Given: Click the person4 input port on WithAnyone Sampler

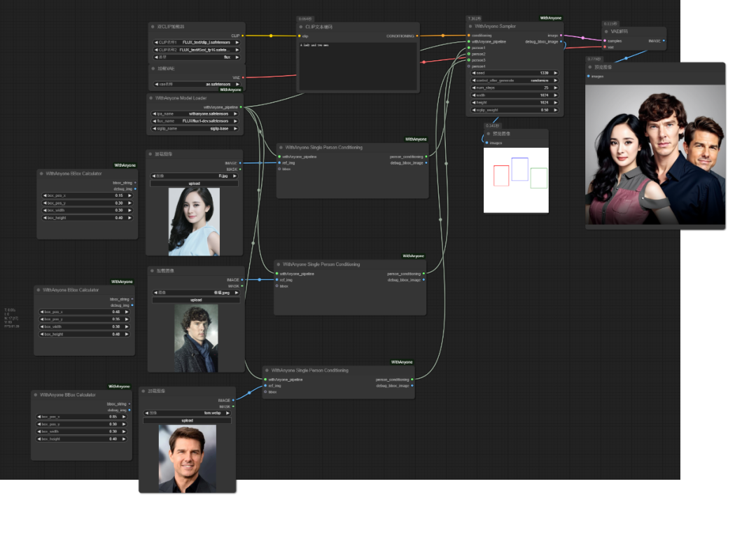Looking at the screenshot, I should coord(468,67).
